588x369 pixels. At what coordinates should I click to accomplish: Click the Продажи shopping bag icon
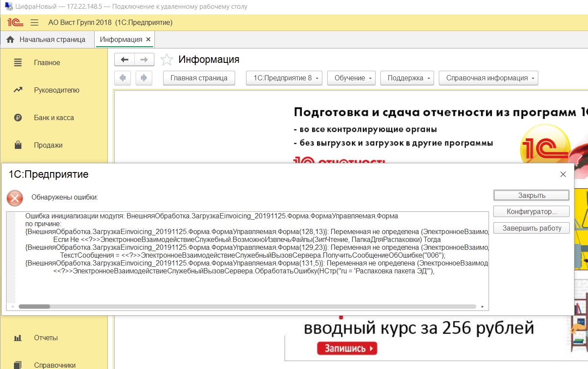click(18, 145)
